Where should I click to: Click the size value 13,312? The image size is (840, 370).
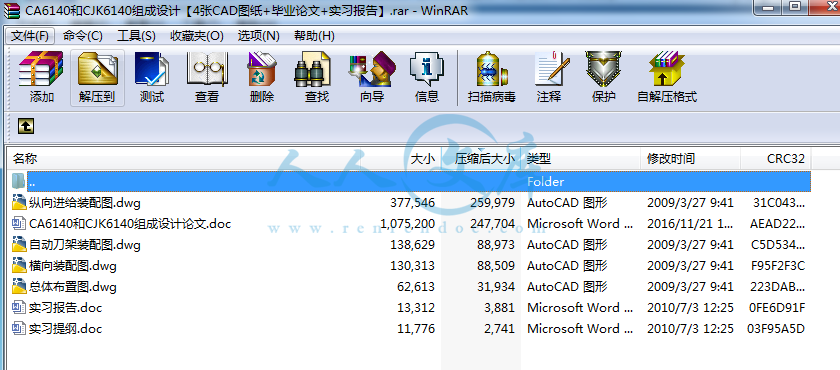tap(416, 308)
